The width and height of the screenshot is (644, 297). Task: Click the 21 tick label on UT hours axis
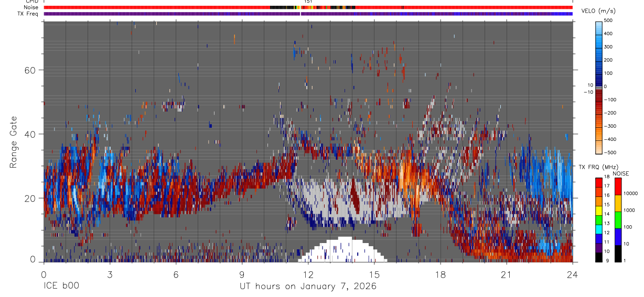(507, 274)
